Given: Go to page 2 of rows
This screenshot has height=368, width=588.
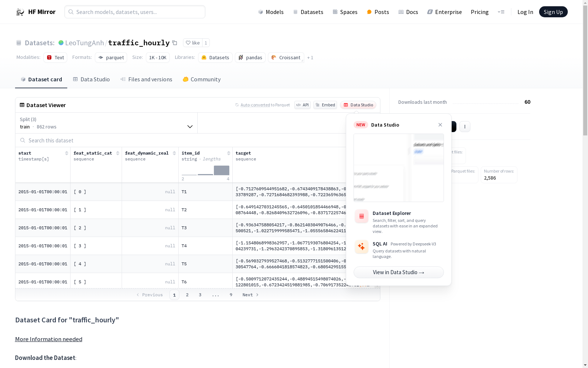Looking at the screenshot, I should tap(187, 295).
